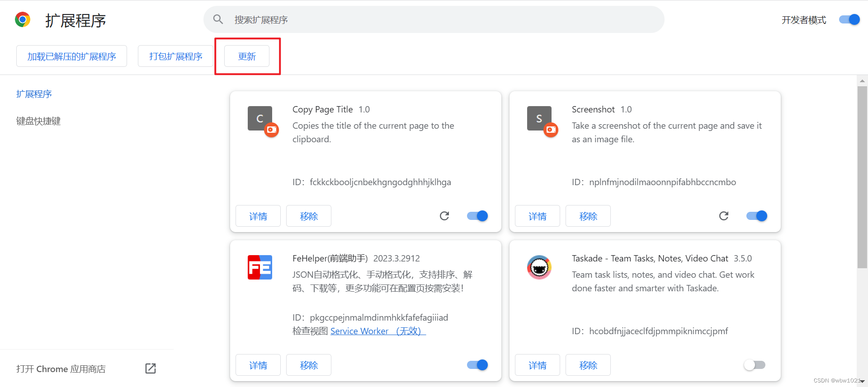The width and height of the screenshot is (868, 387).
Task: Click the FeHelper extension icon
Action: click(260, 267)
